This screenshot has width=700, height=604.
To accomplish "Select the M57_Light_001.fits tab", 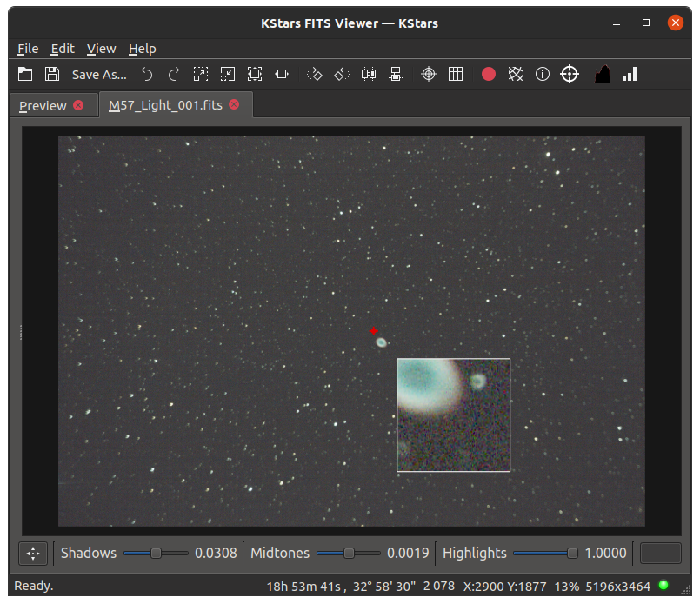I will (165, 105).
